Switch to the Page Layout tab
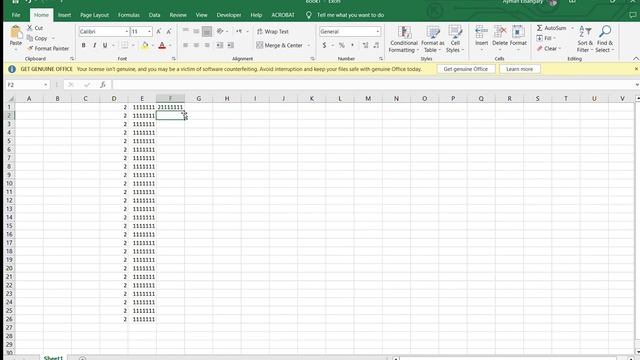640x360 pixels. tap(94, 15)
